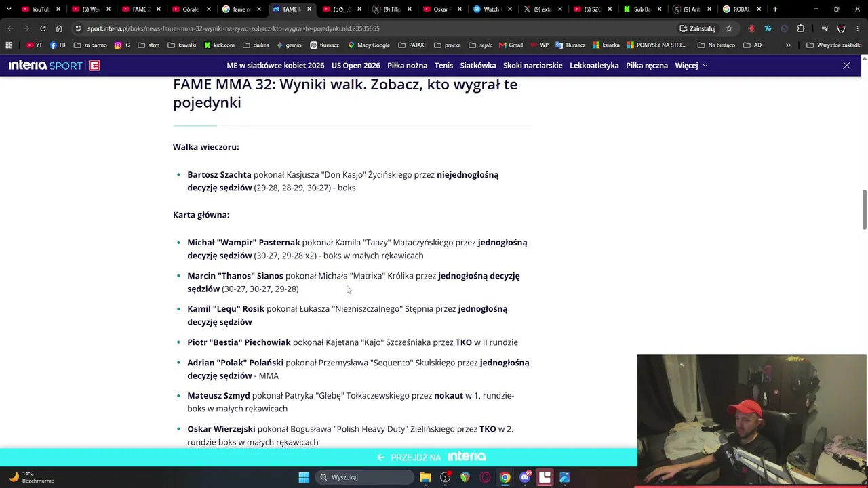The height and width of the screenshot is (488, 868).
Task: Click the Interia Sport logo
Action: click(54, 66)
